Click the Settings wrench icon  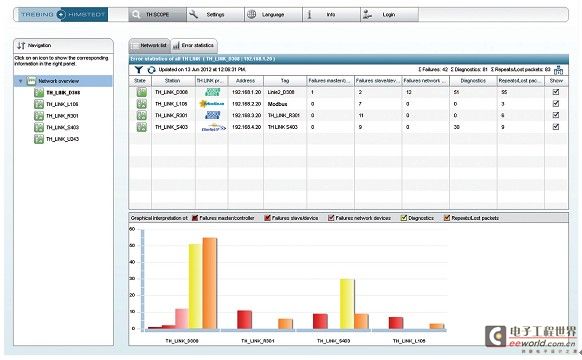tap(193, 14)
